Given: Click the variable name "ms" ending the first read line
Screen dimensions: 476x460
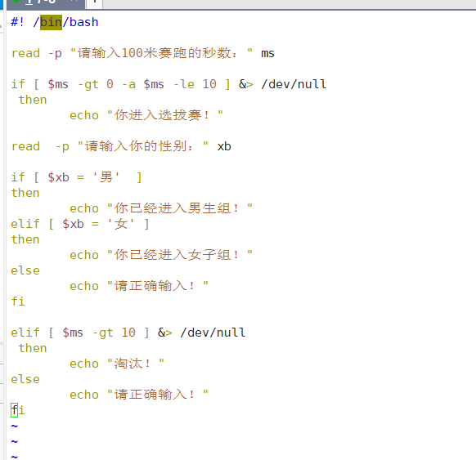Looking at the screenshot, I should coord(267,53).
